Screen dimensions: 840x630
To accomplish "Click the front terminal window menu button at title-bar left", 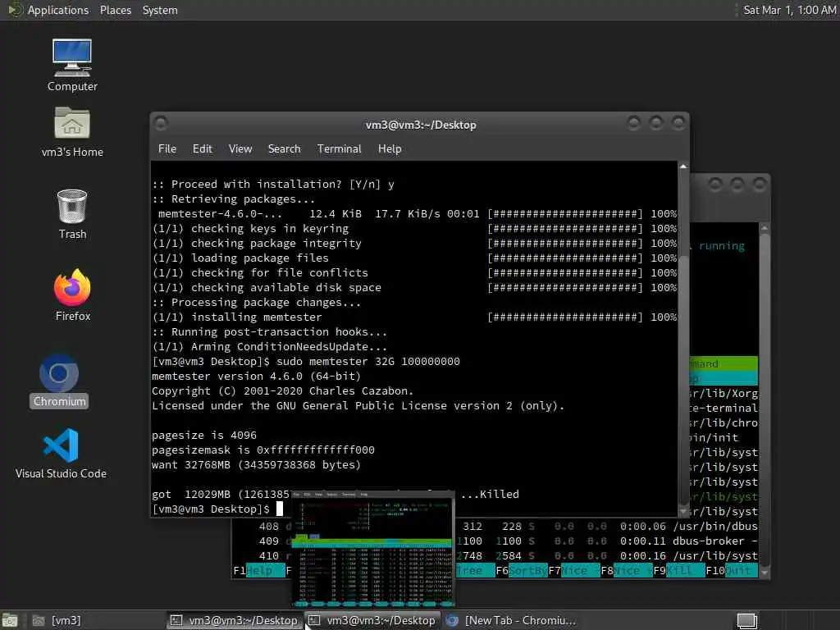I will coord(161,124).
